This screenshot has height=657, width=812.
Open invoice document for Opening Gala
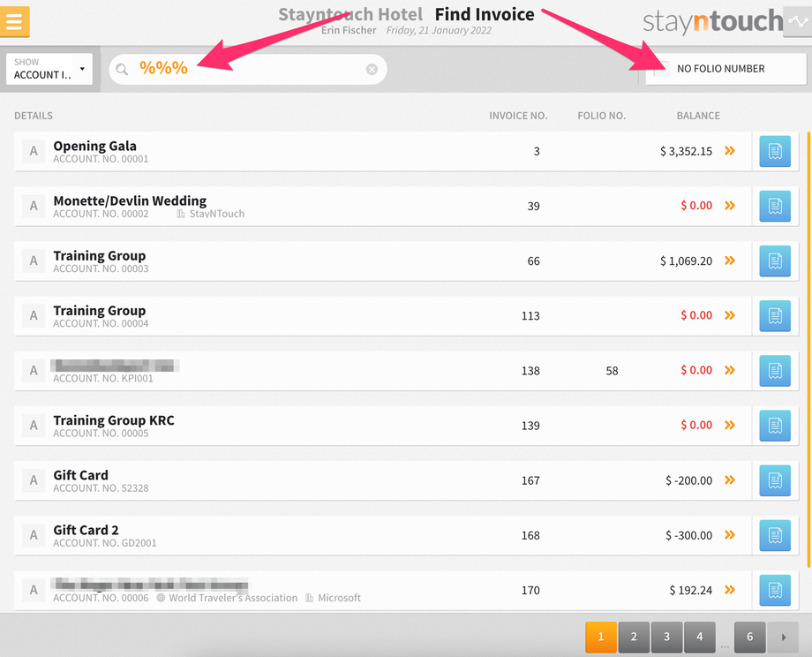[x=775, y=151]
